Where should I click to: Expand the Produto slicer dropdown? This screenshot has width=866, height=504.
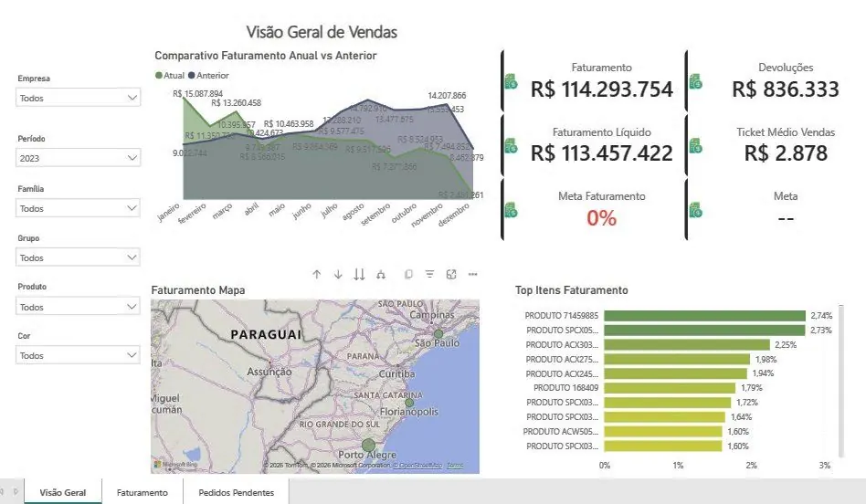tap(78, 307)
